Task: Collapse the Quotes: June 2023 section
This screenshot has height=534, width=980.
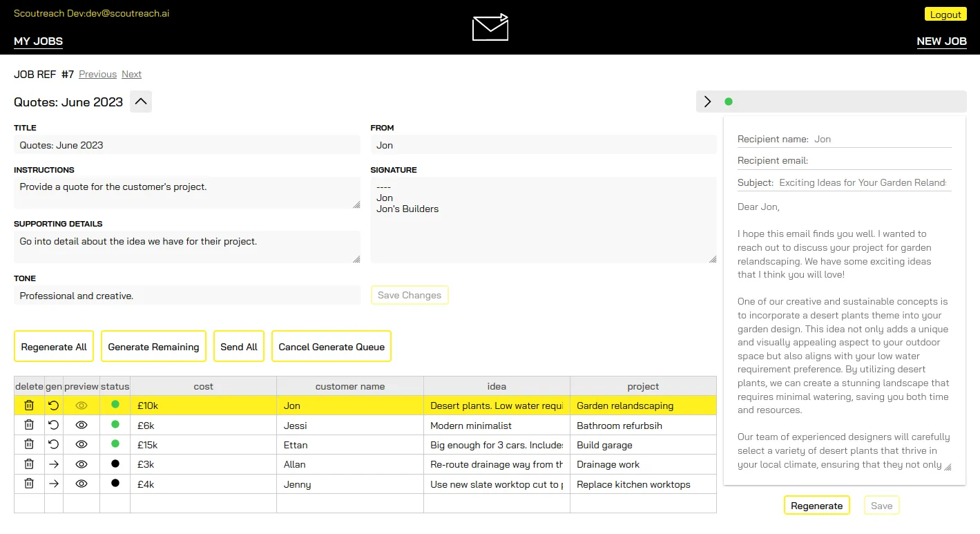Action: click(140, 101)
